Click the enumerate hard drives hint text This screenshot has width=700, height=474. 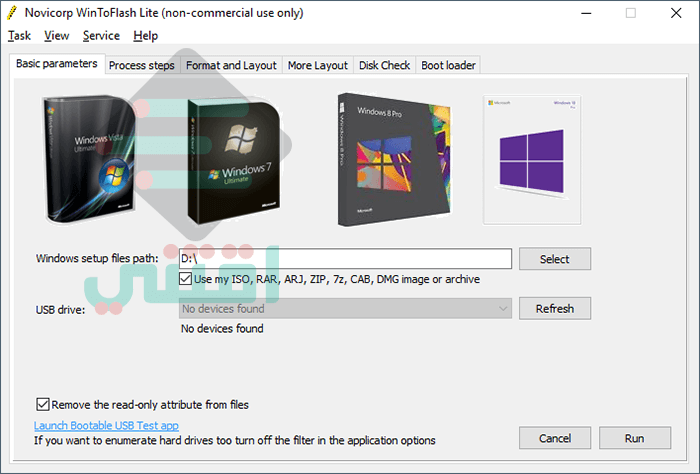coord(235,441)
